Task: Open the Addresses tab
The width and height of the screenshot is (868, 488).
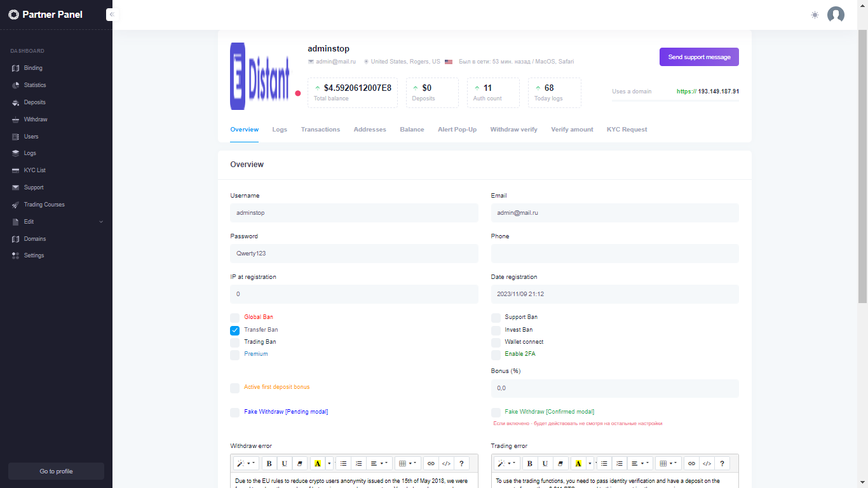Action: coord(370,130)
